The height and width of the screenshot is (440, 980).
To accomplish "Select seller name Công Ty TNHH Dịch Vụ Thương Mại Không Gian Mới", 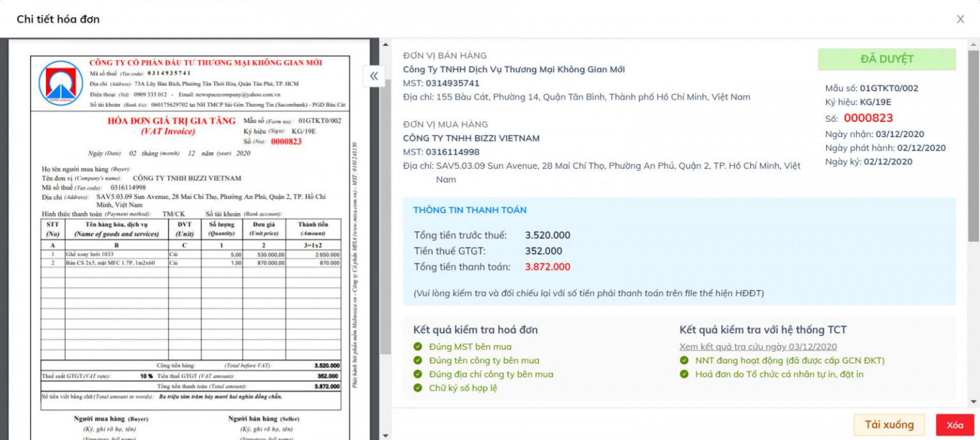I will click(x=514, y=70).
